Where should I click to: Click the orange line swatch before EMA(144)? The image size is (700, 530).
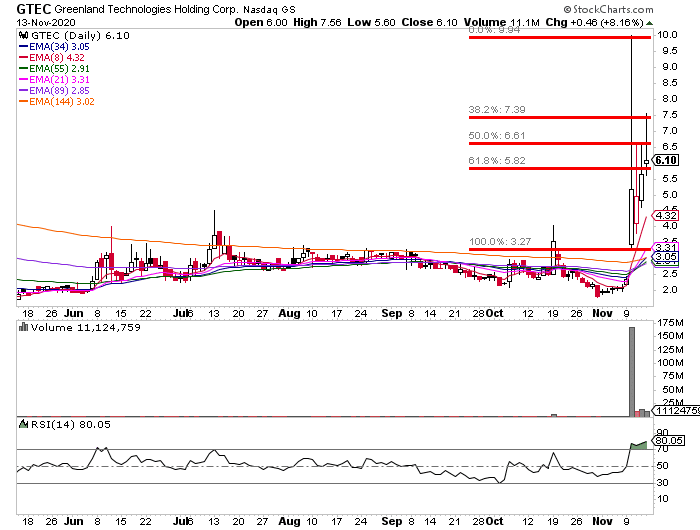tap(24, 101)
